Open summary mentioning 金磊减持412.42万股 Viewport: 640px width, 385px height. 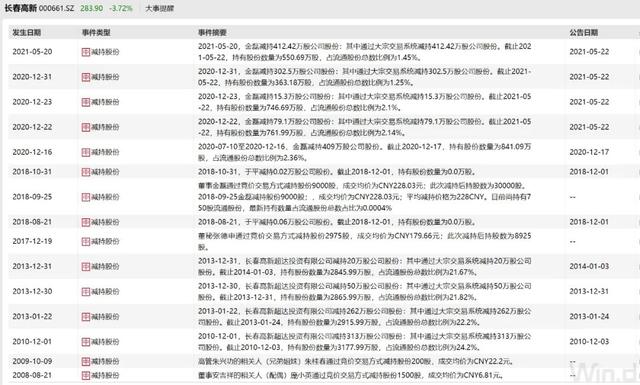tap(364, 52)
